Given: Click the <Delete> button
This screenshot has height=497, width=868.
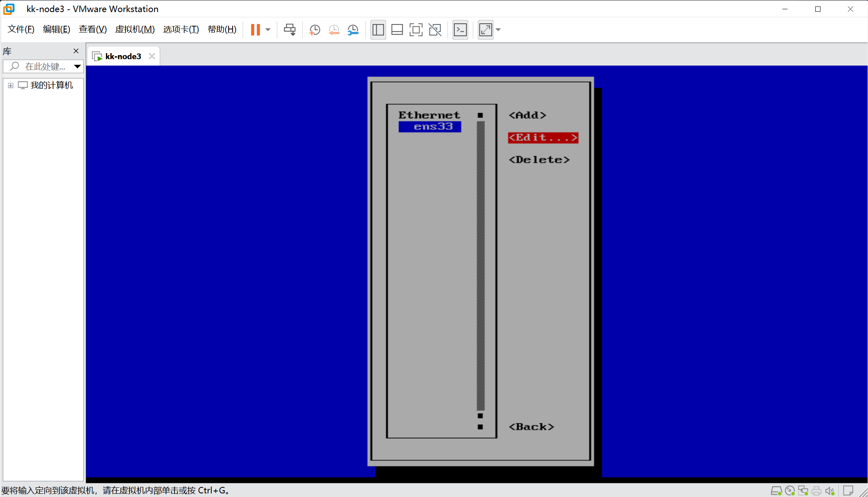Looking at the screenshot, I should tap(539, 160).
